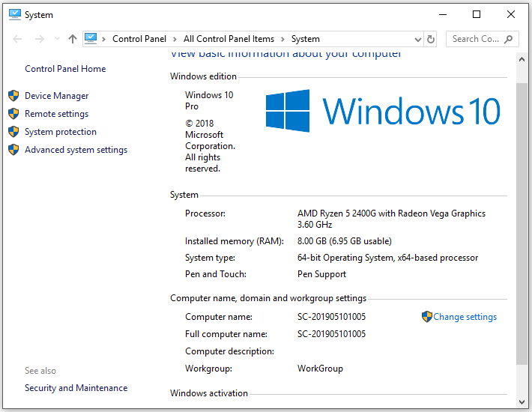Click shield icon beside Remote settings
Image resolution: width=532 pixels, height=412 pixels.
13,114
